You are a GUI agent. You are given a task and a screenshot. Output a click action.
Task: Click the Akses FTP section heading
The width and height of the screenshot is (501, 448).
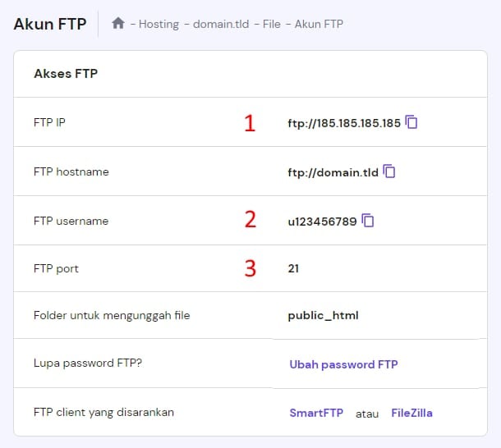[66, 74]
